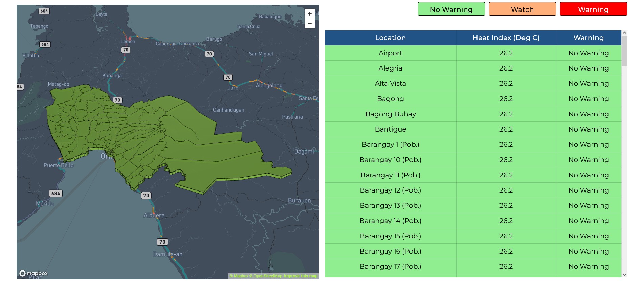Click the table scrollbar down arrow
The width and height of the screenshot is (644, 281).
coord(625,275)
